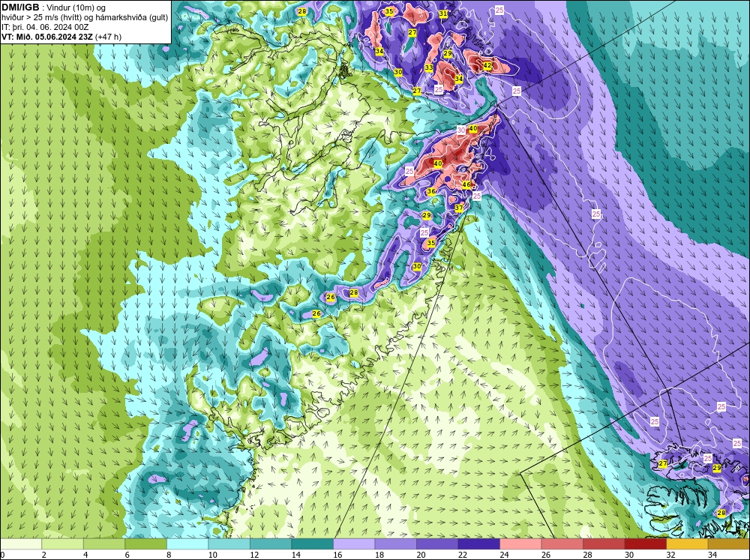Pick the 26–28 m/s salmon red swatch

[562, 544]
